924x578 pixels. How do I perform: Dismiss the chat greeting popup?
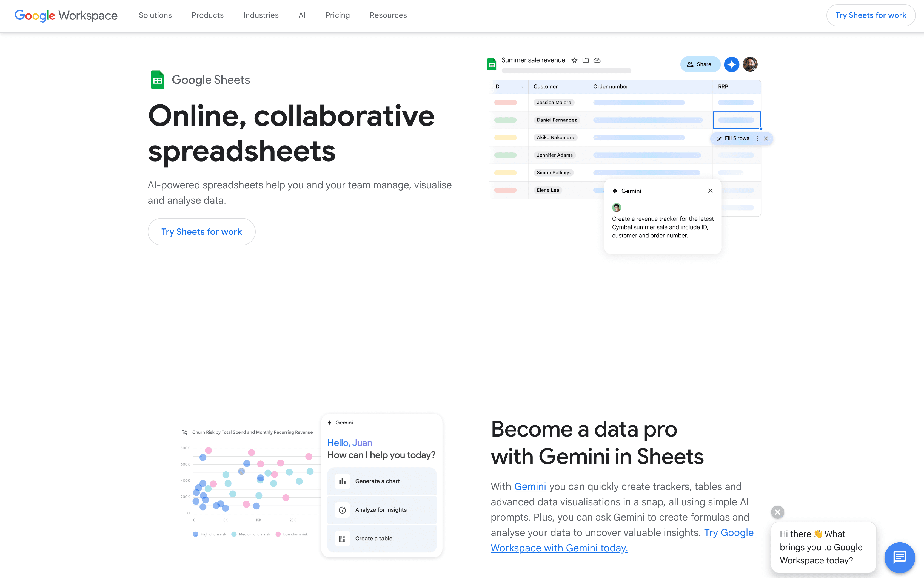778,512
